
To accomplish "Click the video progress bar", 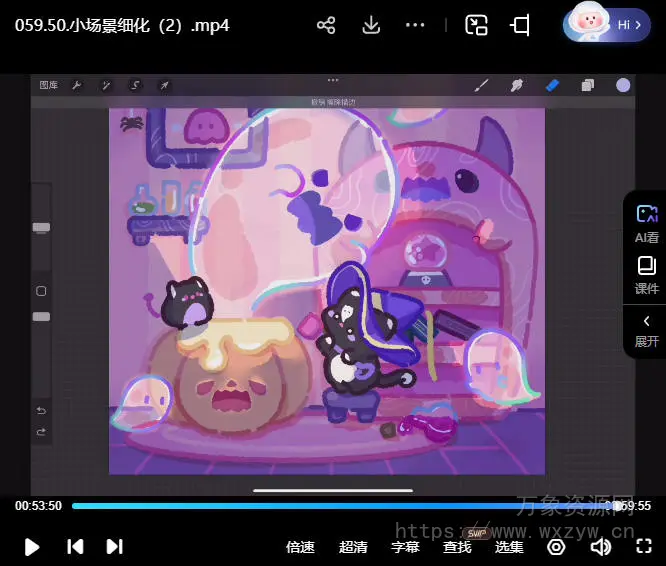I will 340,506.
